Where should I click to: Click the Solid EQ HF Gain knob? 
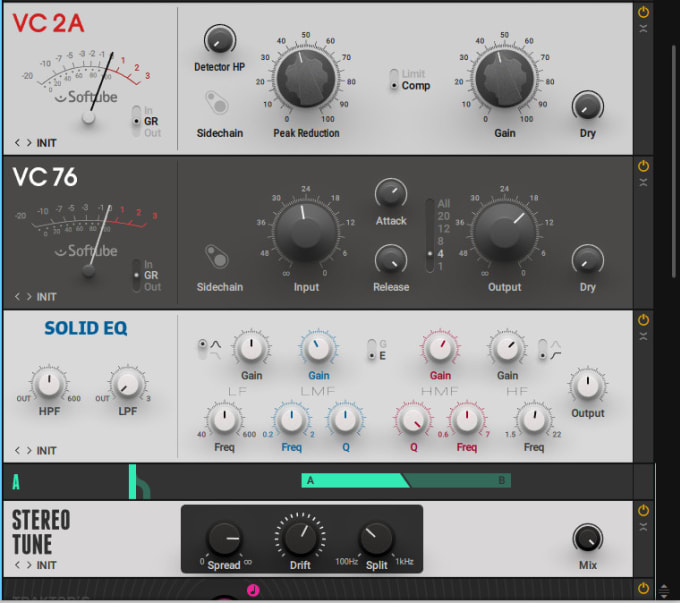pos(507,347)
